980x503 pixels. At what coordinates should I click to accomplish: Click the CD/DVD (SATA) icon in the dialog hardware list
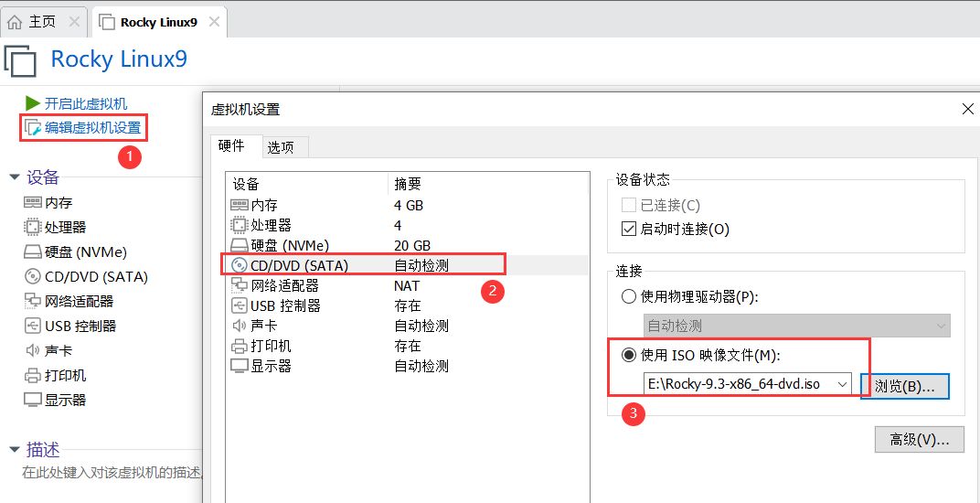pyautogui.click(x=240, y=265)
